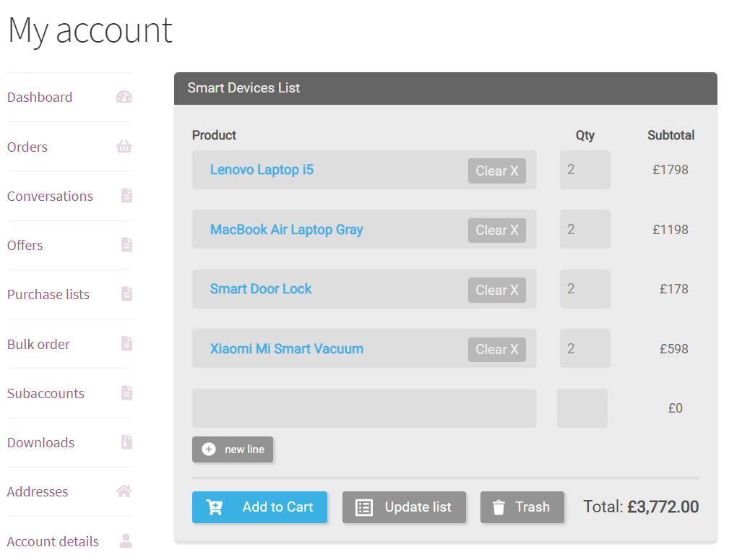Click the Smart Devices List title
Viewport: 729px width, 560px height.
click(x=243, y=88)
